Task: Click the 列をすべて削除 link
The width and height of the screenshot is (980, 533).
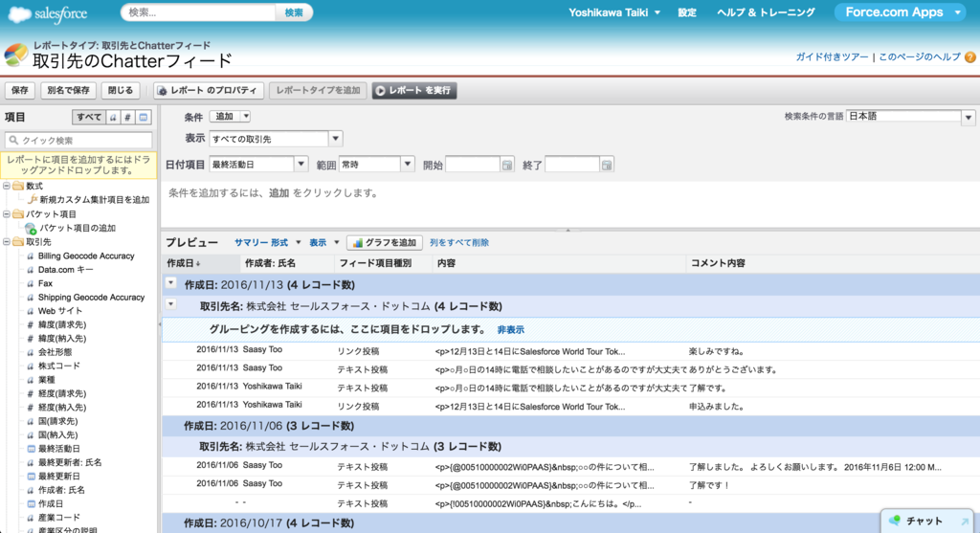Action: coord(459,242)
